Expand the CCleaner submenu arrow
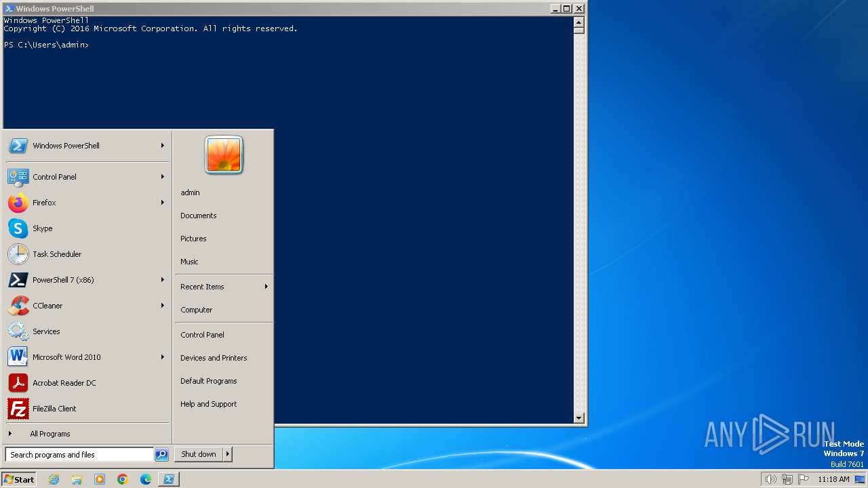868x488 pixels. 163,306
